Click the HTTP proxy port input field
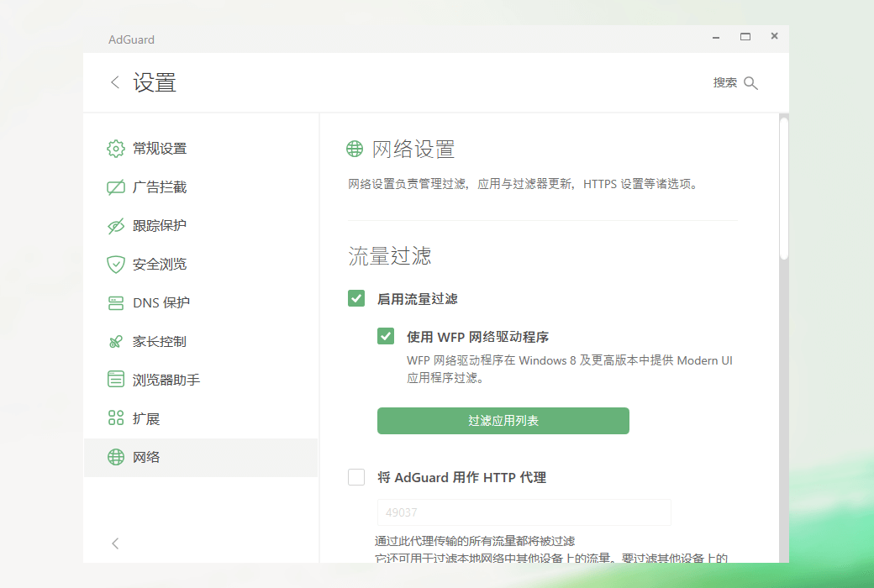This screenshot has width=874, height=588. [x=524, y=512]
